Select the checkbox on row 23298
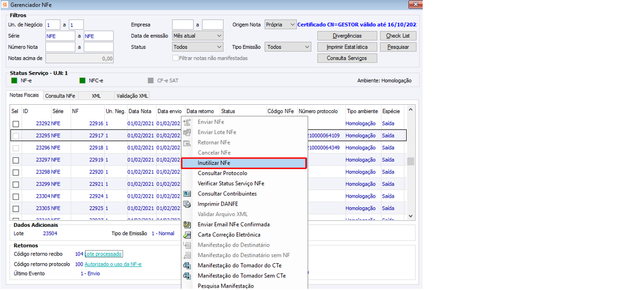The width and height of the screenshot is (644, 290). 16,172
